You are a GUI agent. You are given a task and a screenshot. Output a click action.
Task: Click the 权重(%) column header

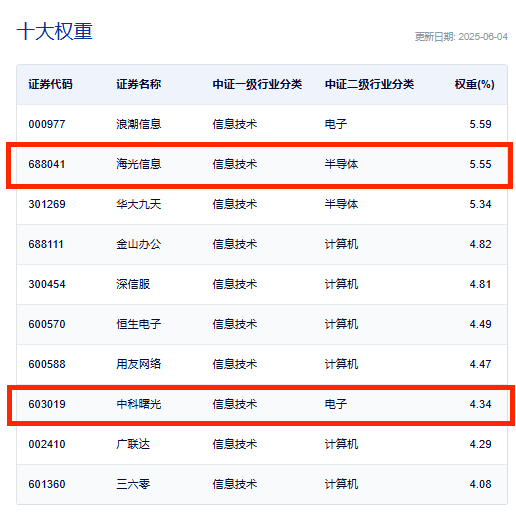[x=474, y=84]
